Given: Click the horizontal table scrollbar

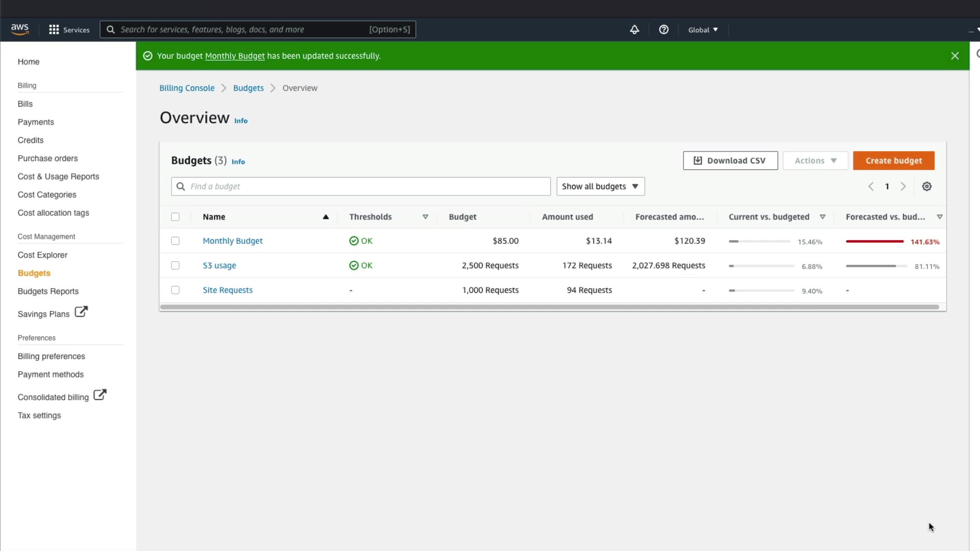Looking at the screenshot, I should tap(549, 307).
